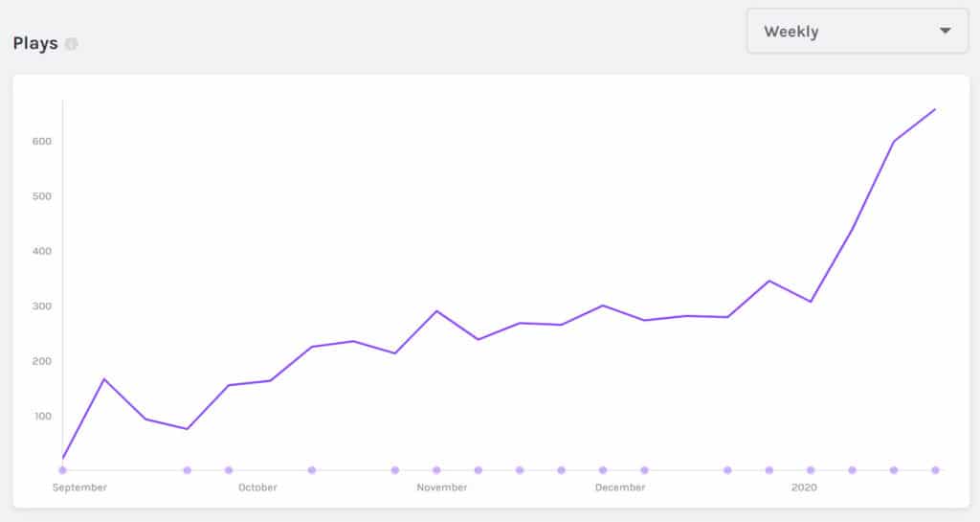
Task: Click the 500 value on the vertical axis
Action: pyautogui.click(x=39, y=196)
